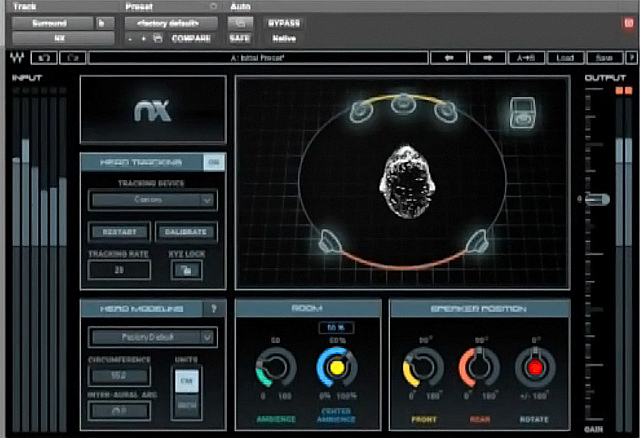Click the Load menu button
Screen dimensions: 640x438
coord(565,58)
